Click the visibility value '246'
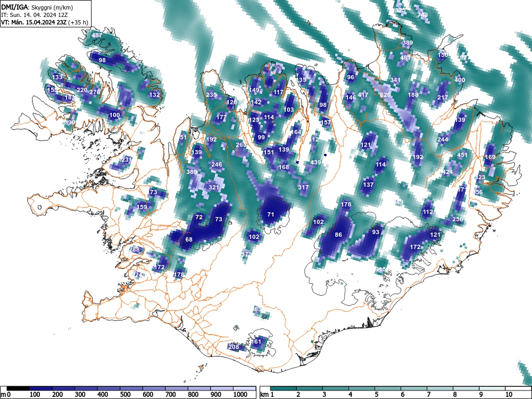 [217, 164]
